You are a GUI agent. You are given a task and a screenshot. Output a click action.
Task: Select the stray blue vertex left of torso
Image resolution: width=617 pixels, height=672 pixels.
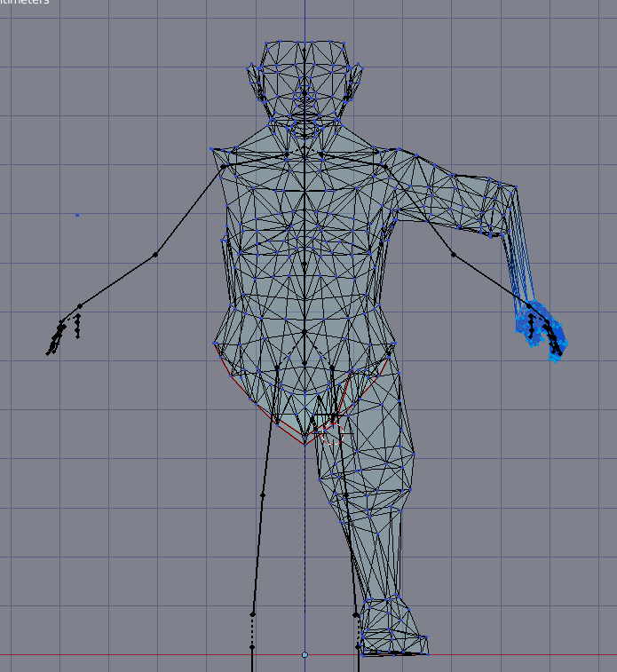point(77,215)
